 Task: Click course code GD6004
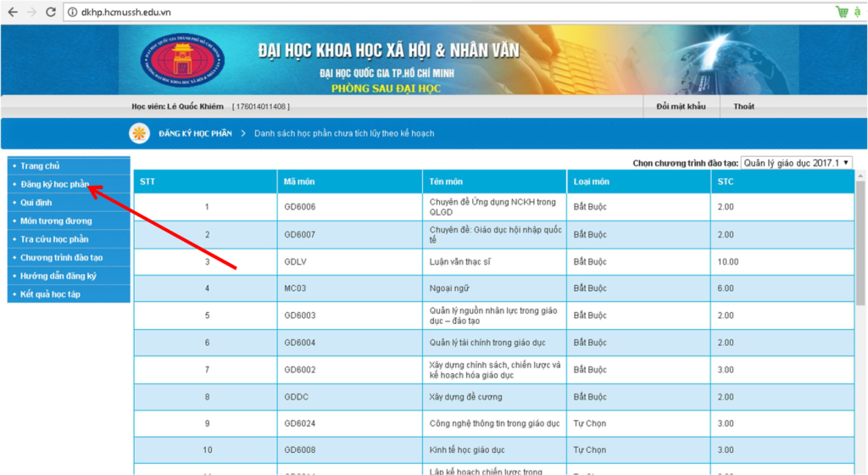pos(299,342)
